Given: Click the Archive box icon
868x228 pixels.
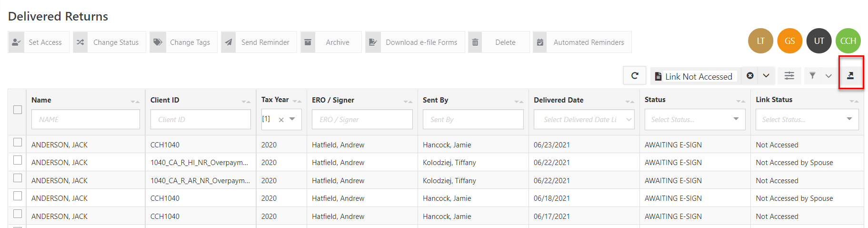Looking at the screenshot, I should [x=308, y=42].
